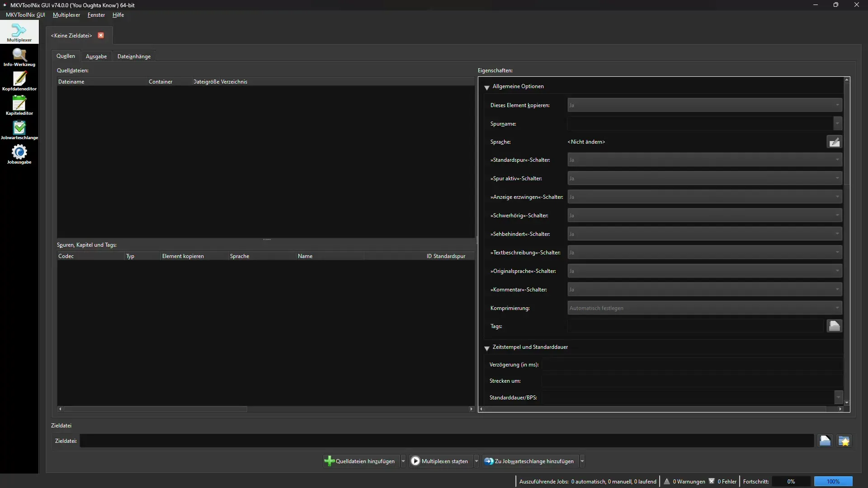Viewport: 868px width, 488px height.
Task: Sort by Dateiname column header
Action: click(x=102, y=82)
